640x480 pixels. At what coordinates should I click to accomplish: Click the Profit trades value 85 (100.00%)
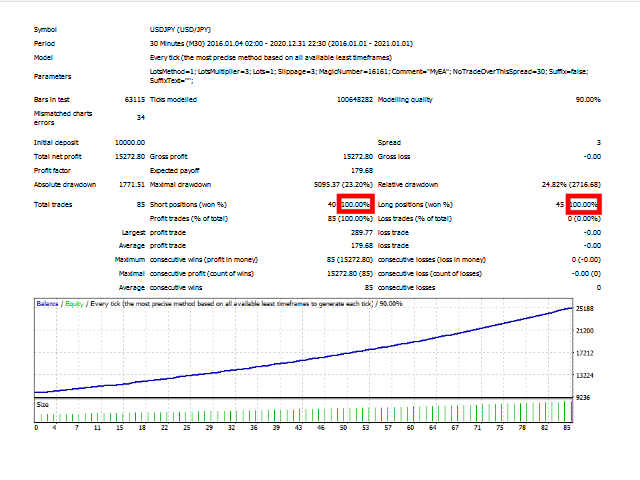[x=350, y=218]
